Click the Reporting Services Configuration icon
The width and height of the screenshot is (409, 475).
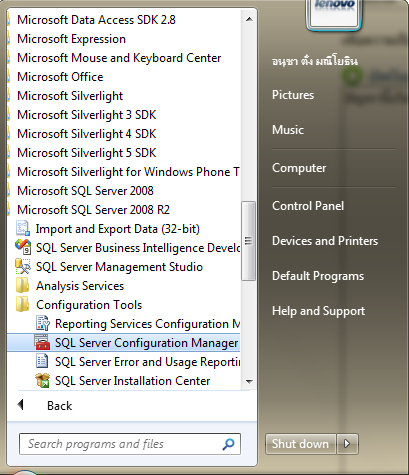coord(42,323)
